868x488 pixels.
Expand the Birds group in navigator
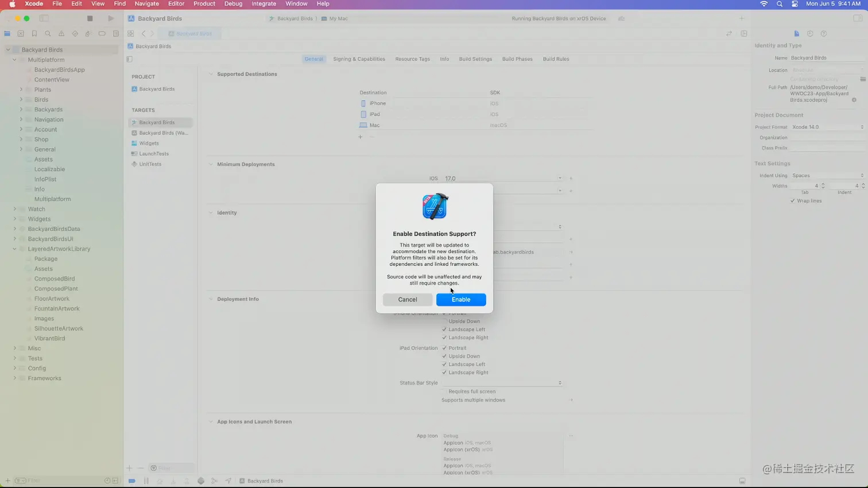(x=21, y=99)
